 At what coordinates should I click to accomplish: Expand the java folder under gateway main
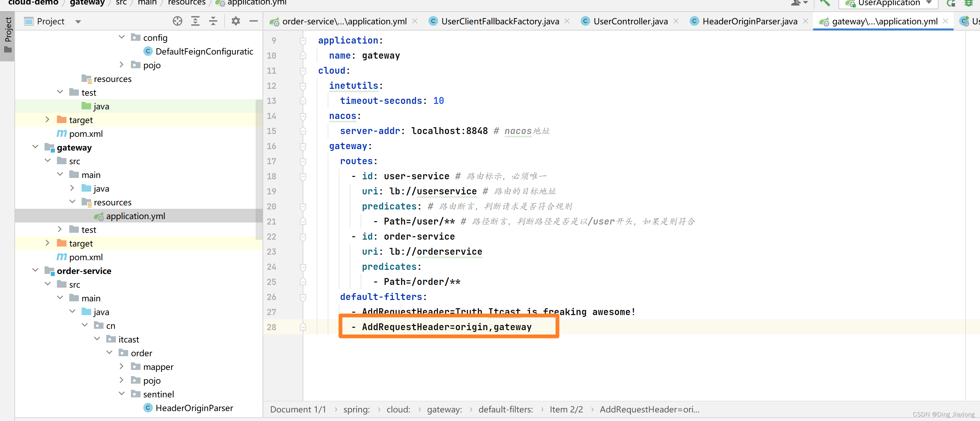[72, 188]
